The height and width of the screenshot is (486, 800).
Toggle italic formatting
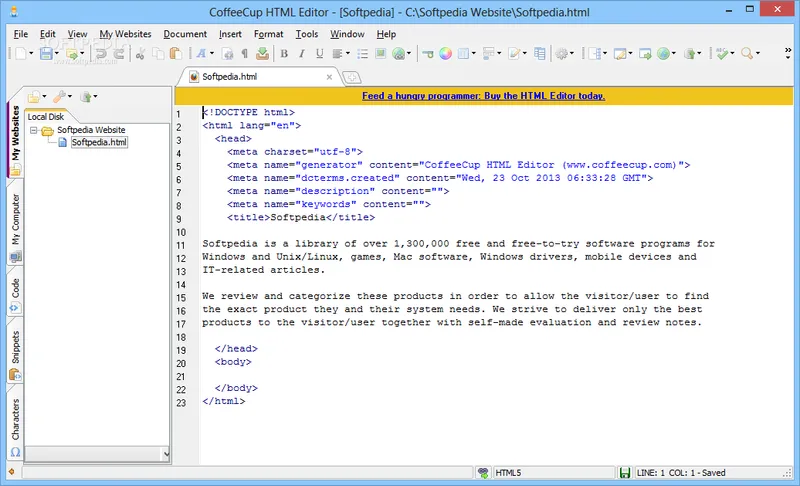tap(302, 53)
